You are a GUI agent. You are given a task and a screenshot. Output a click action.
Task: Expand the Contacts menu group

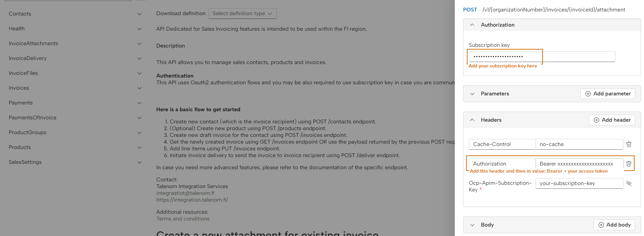pyautogui.click(x=139, y=14)
